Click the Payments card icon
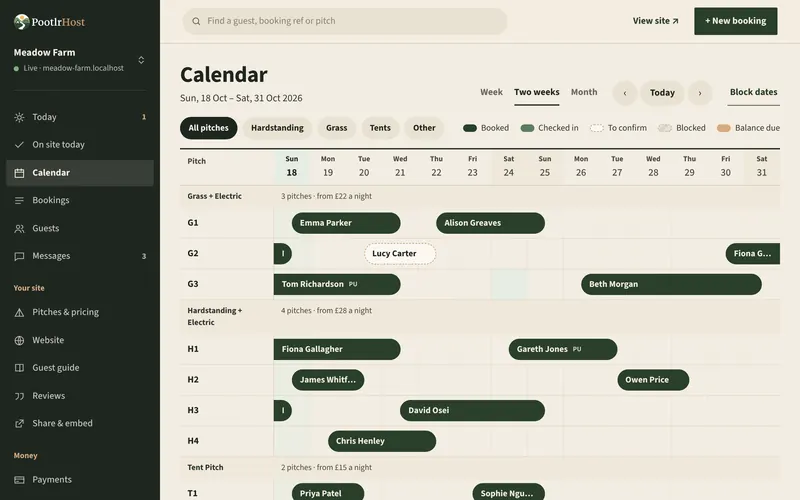The height and width of the screenshot is (500, 800). pos(19,480)
